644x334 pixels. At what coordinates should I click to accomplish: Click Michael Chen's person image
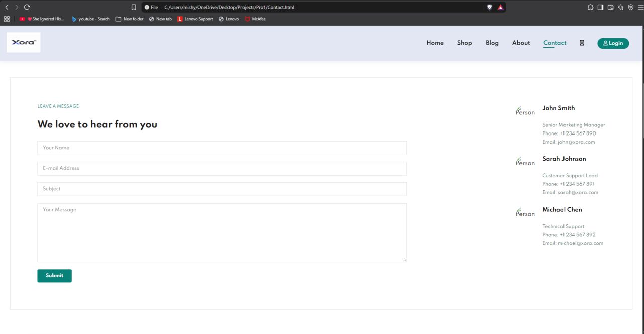[525, 213]
